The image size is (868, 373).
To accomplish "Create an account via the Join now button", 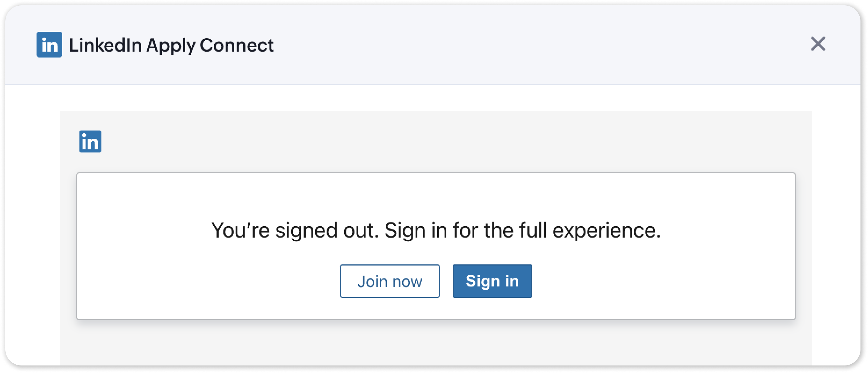I will coord(390,281).
